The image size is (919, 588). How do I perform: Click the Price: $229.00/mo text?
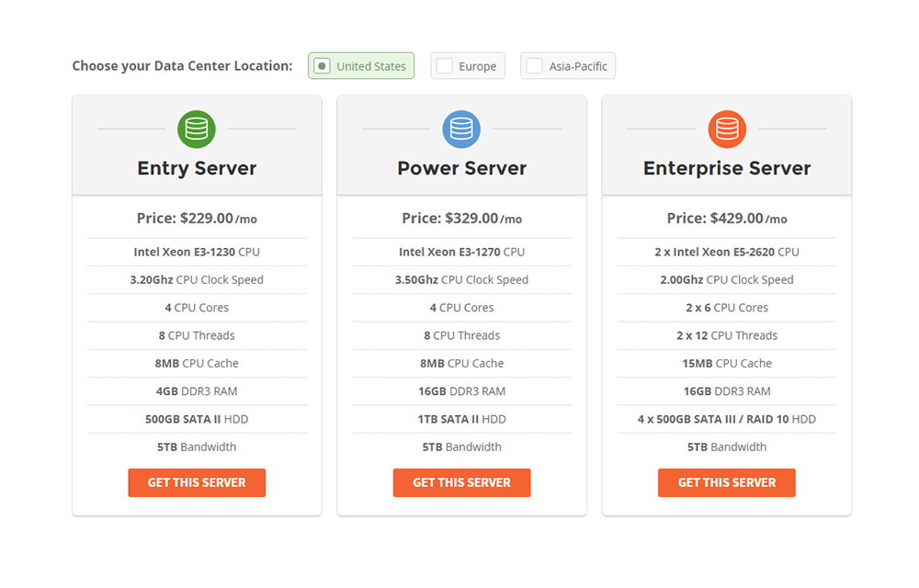pyautogui.click(x=197, y=219)
